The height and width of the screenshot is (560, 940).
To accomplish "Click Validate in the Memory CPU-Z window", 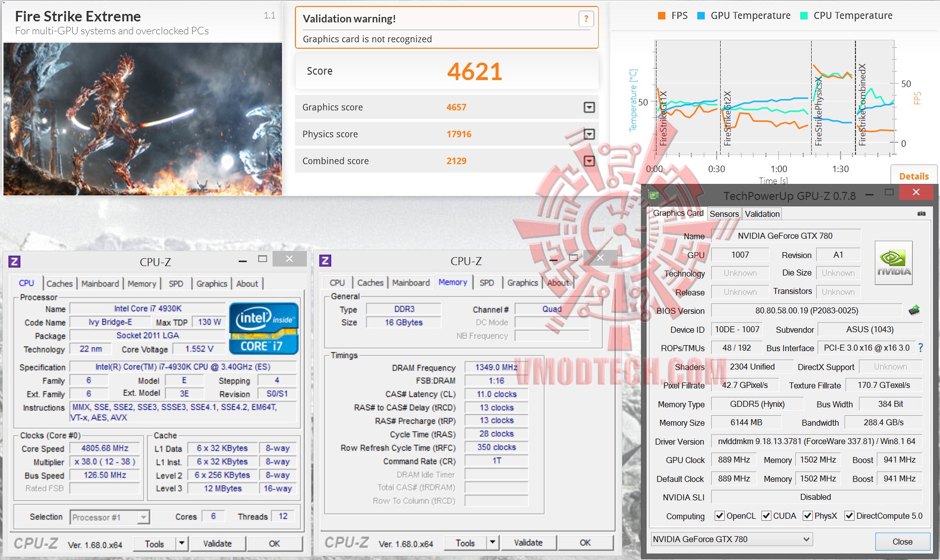I will pos(528,543).
